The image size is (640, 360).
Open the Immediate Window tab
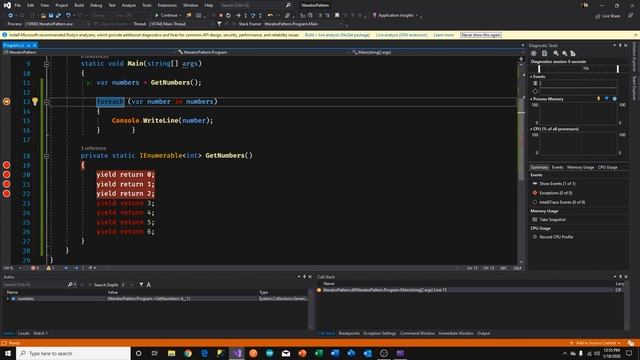[456, 333]
